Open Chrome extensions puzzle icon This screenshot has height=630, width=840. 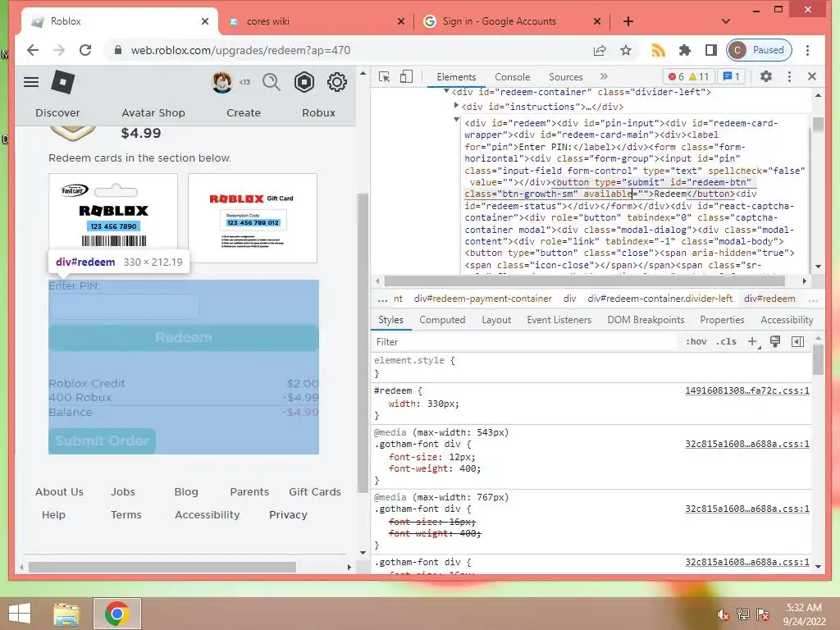click(685, 50)
